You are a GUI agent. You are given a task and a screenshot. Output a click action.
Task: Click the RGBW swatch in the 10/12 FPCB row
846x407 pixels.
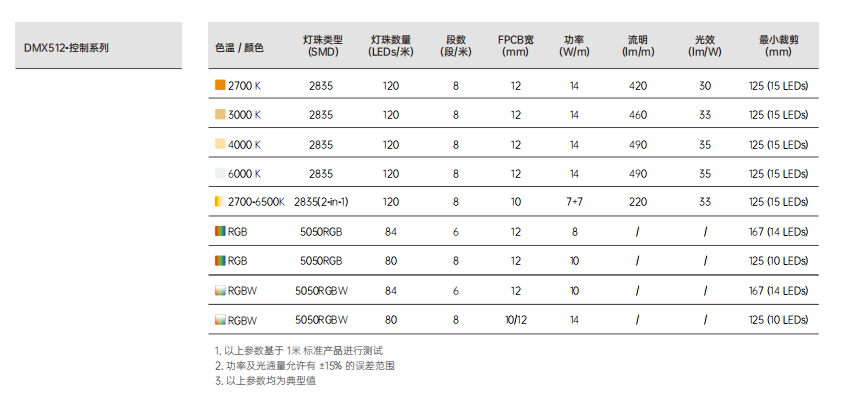coord(220,320)
